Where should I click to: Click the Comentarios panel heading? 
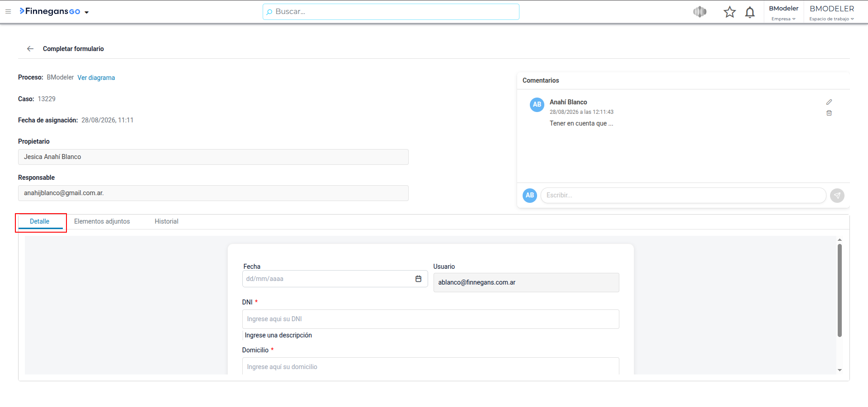point(541,80)
